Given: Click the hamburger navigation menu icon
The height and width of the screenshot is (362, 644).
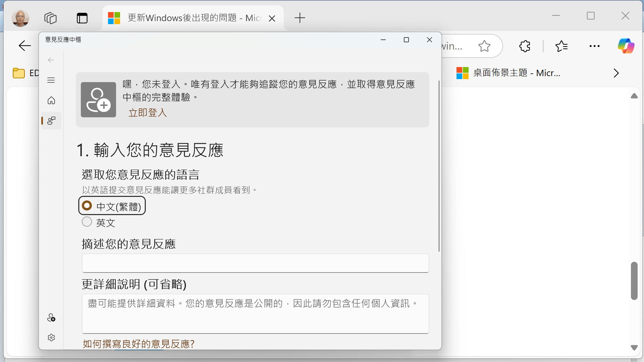Looking at the screenshot, I should pyautogui.click(x=51, y=80).
